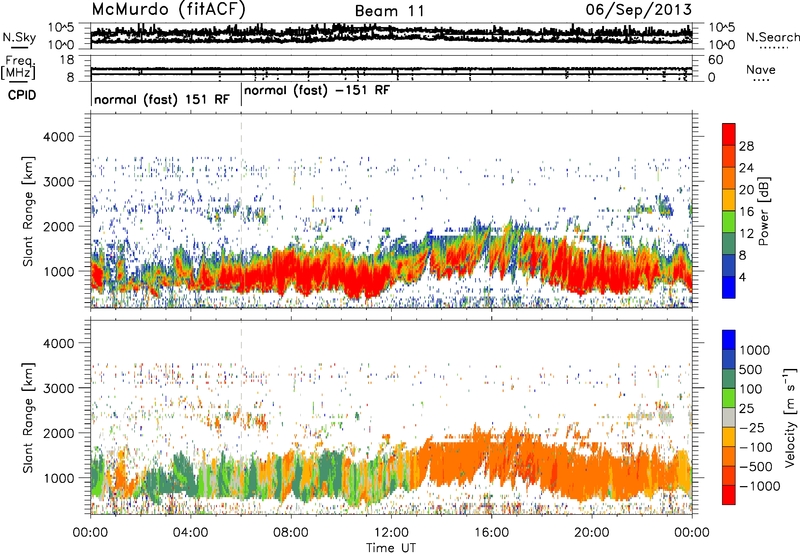This screenshot has height=554, width=800.
Task: Click the "normal (fast) 151 RF" label
Action: point(162,99)
